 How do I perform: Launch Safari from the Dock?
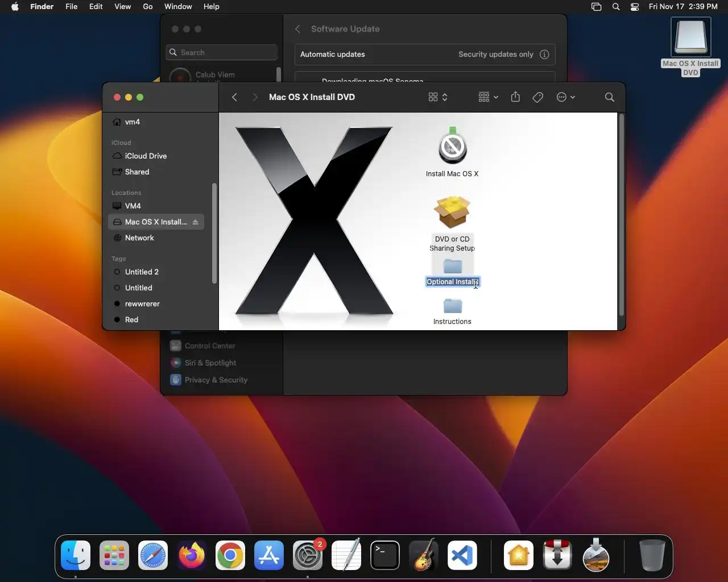click(153, 555)
